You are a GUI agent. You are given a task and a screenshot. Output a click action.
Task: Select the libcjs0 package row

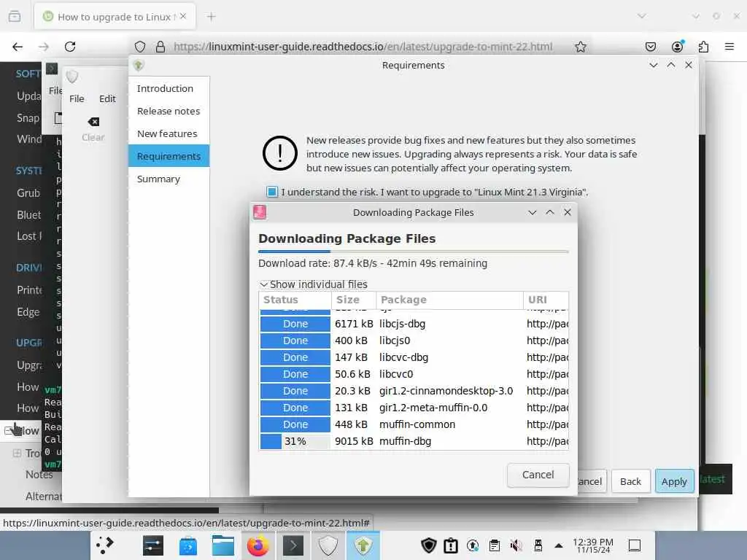tap(414, 341)
